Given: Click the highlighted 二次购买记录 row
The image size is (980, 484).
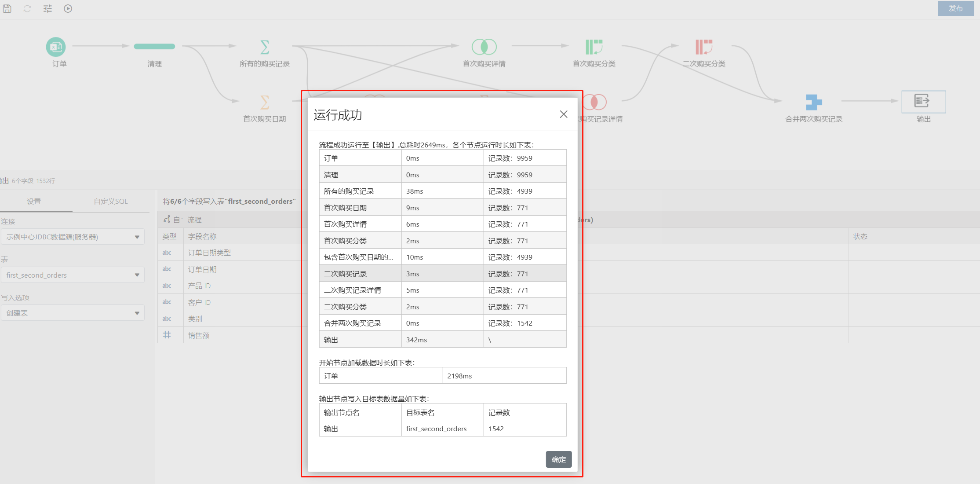Looking at the screenshot, I should click(443, 274).
